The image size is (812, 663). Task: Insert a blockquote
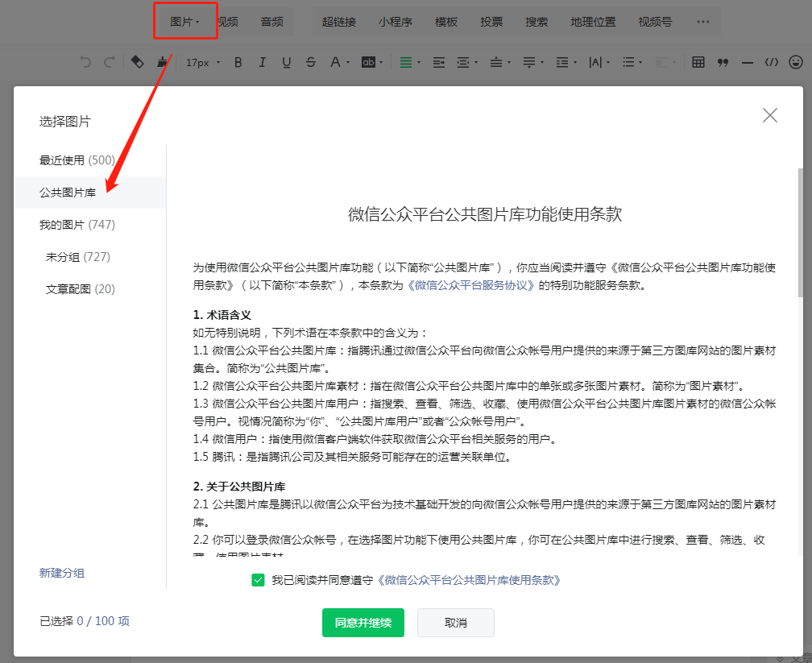(723, 62)
